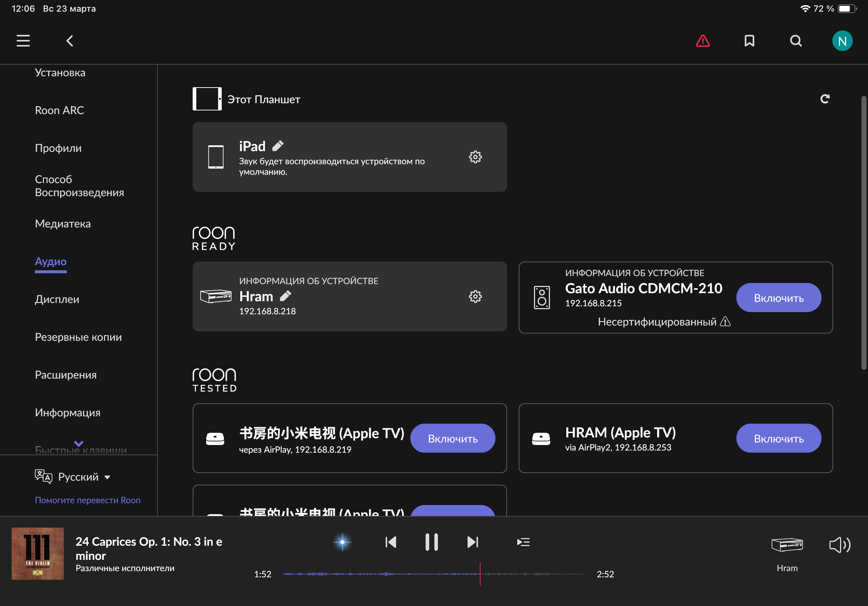Open volume control speaker icon
The height and width of the screenshot is (606, 868).
click(x=840, y=545)
